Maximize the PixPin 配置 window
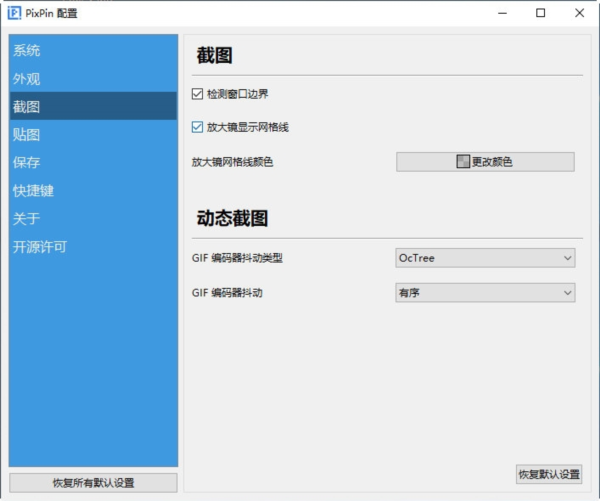Screen dimensions: 600x501 pos(540,13)
